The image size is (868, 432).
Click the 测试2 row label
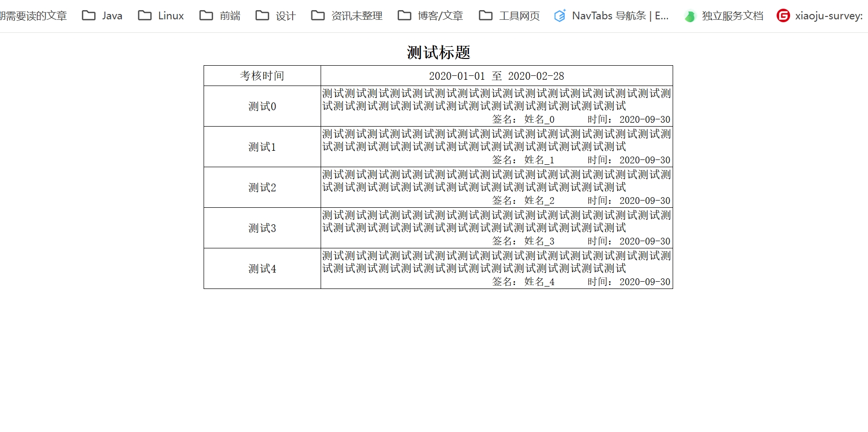[x=262, y=187]
